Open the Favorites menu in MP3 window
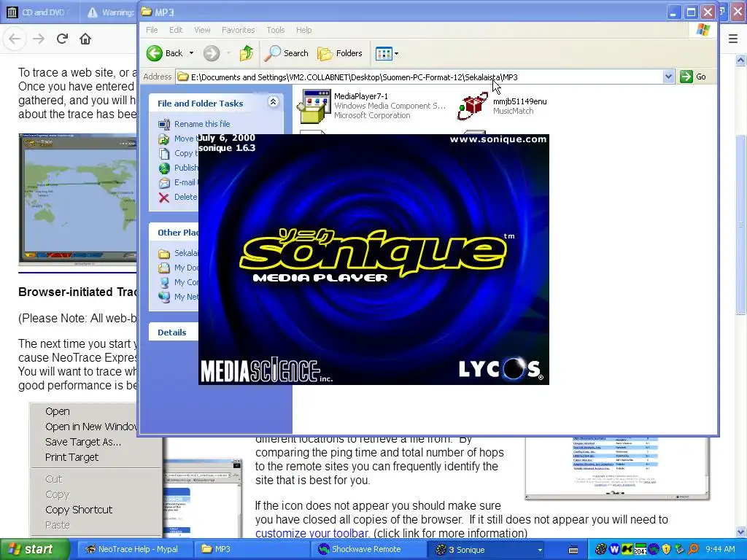This screenshot has width=747, height=560. [x=239, y=30]
